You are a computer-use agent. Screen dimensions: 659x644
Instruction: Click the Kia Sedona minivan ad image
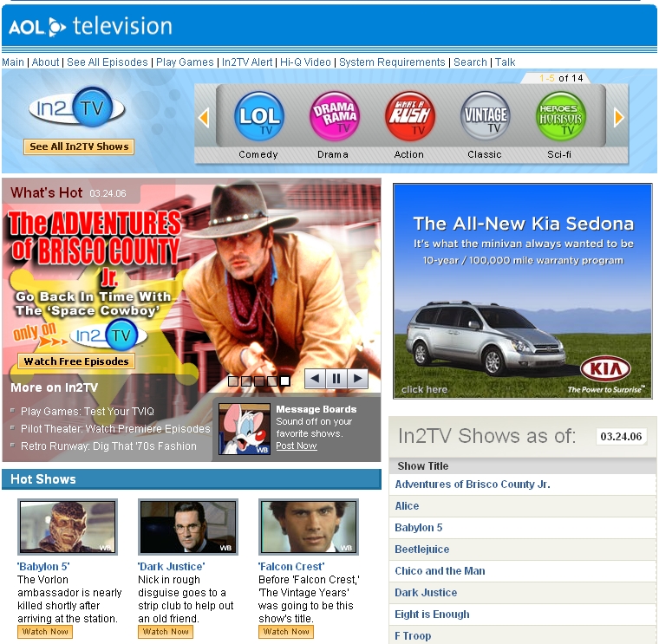coord(522,291)
